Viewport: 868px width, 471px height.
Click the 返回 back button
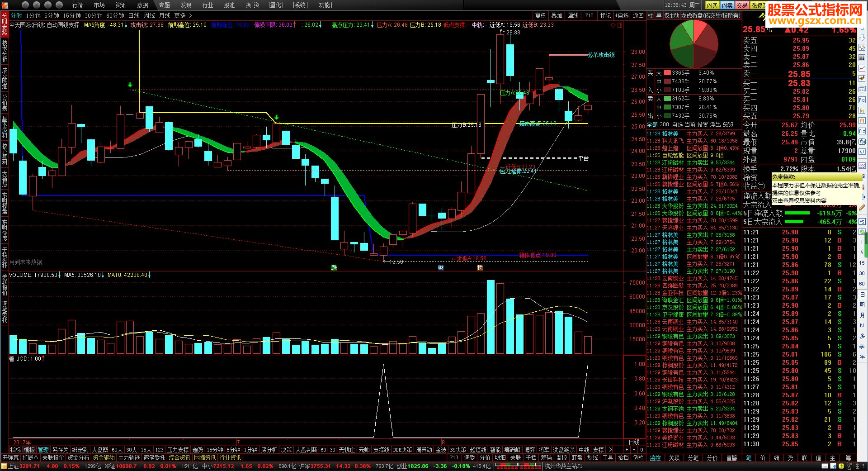point(638,15)
